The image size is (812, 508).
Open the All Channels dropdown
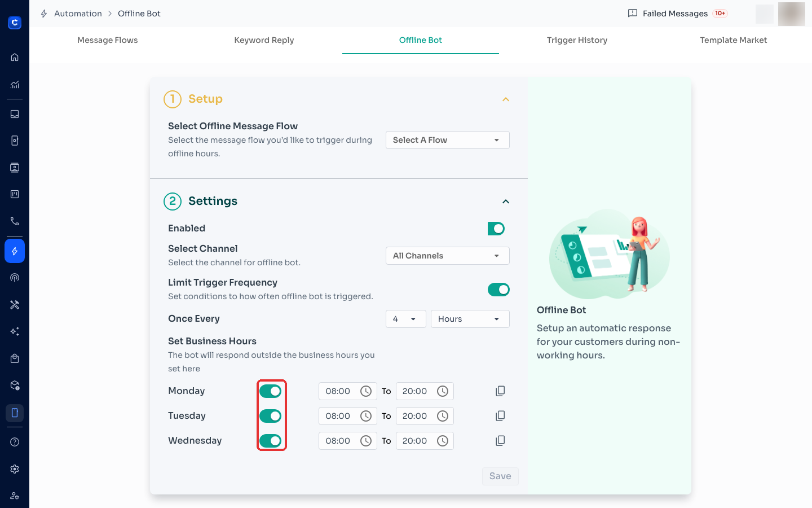(x=448, y=256)
